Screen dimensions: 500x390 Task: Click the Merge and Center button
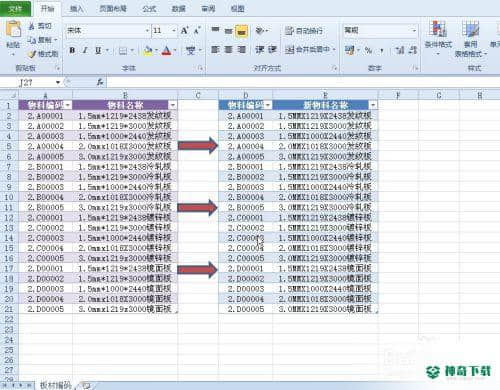[308, 50]
